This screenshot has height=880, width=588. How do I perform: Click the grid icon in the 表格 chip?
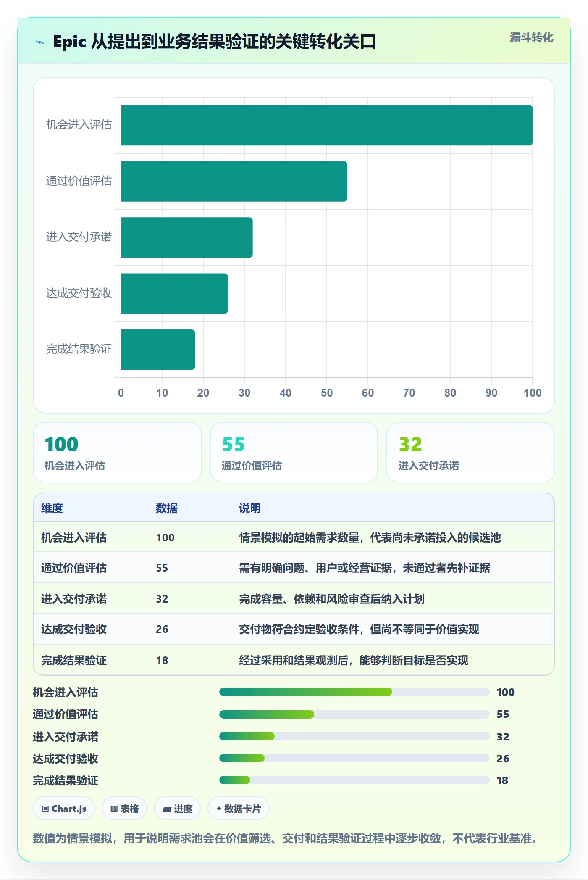[114, 809]
